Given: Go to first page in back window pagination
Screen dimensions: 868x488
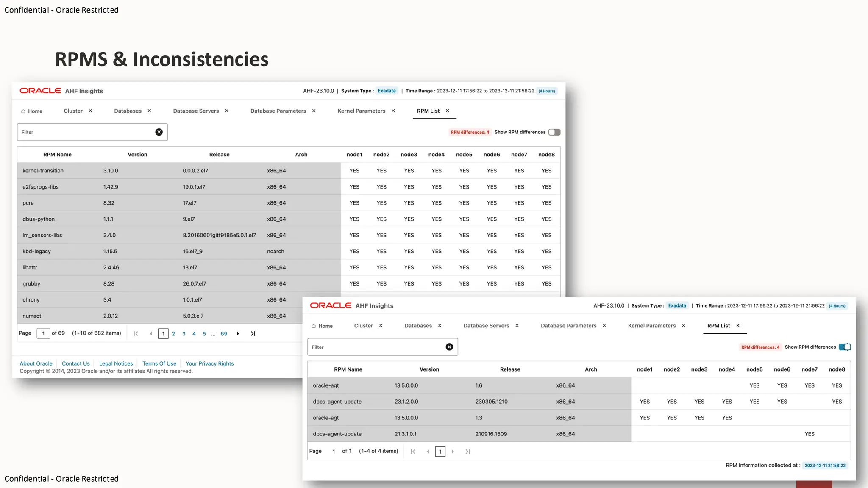Looking at the screenshot, I should coord(136,334).
